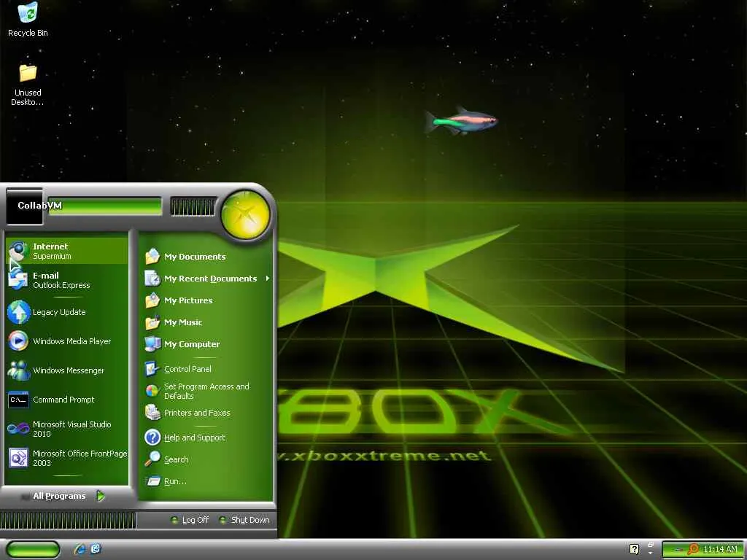Open Windows Messenger icon

point(18,370)
